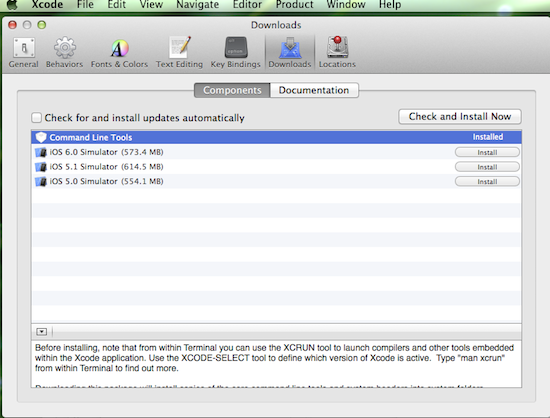
Task: Click the XCRUN description text
Action: tap(274, 358)
